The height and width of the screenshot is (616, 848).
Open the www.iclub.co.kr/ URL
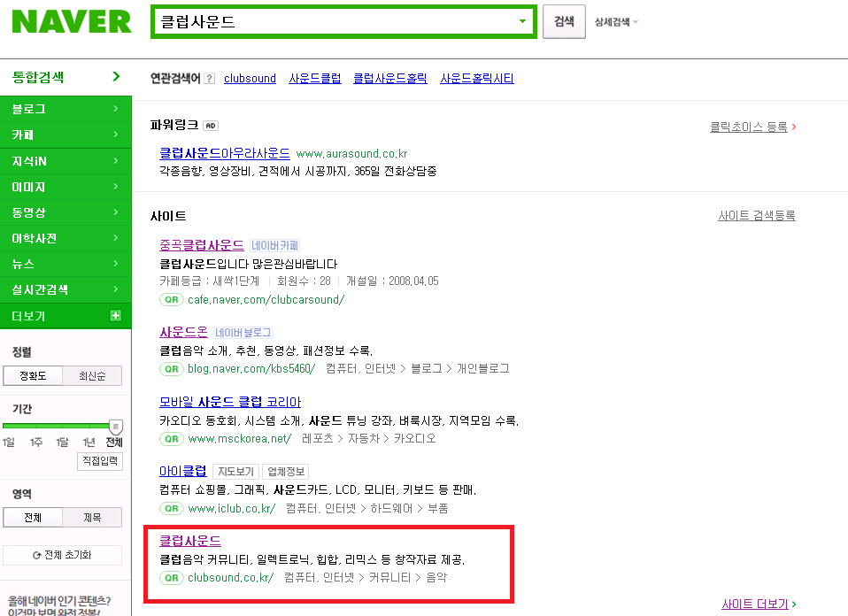coord(231,508)
